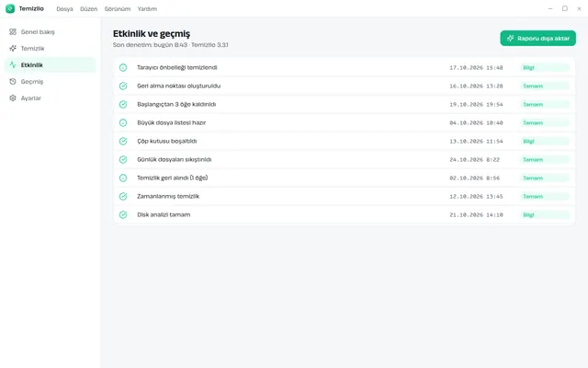Click the Son denetim subtitle text
The image size is (588, 368).
click(171, 45)
